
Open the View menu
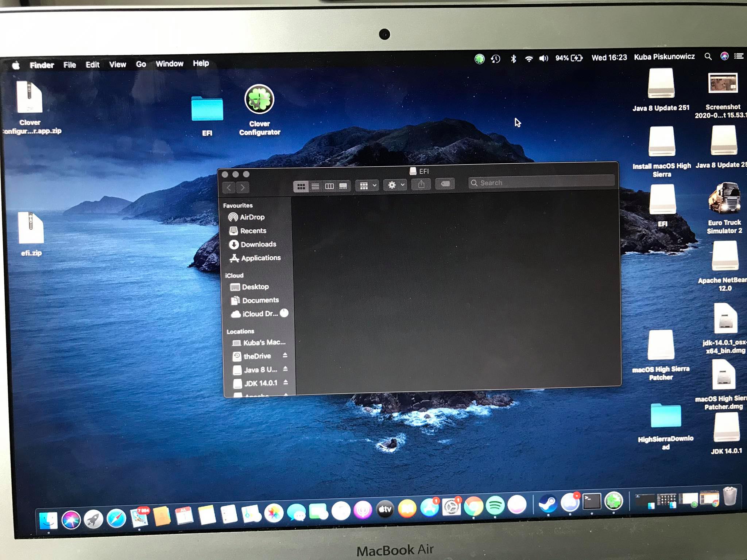[x=117, y=65]
